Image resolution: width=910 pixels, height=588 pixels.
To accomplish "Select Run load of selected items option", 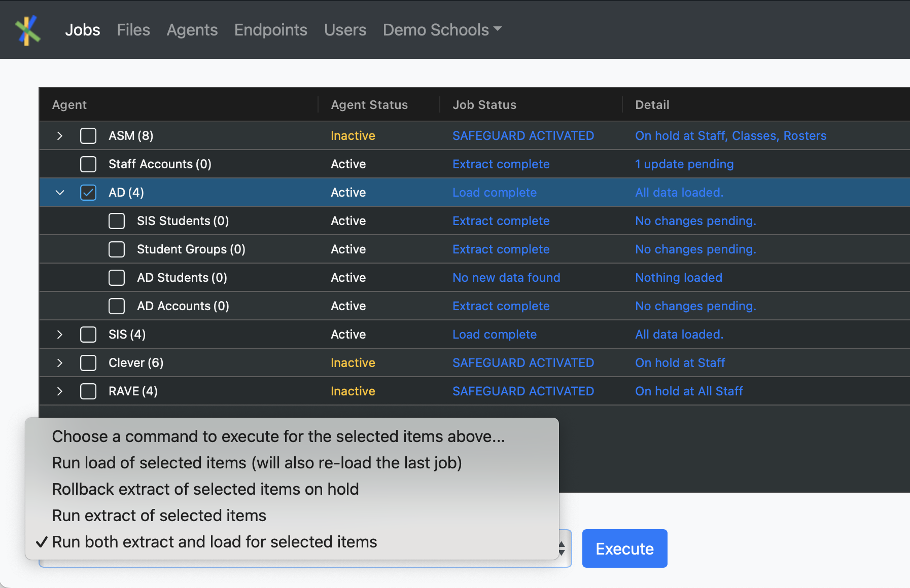I will (x=292, y=463).
